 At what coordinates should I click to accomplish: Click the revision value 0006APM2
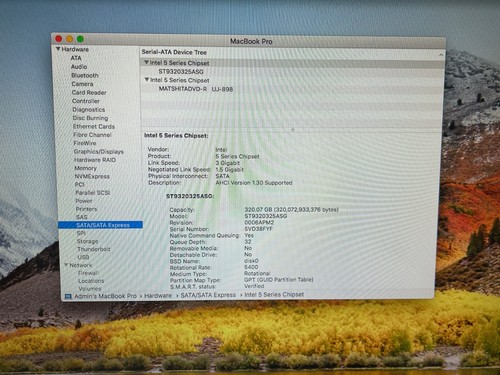click(259, 223)
